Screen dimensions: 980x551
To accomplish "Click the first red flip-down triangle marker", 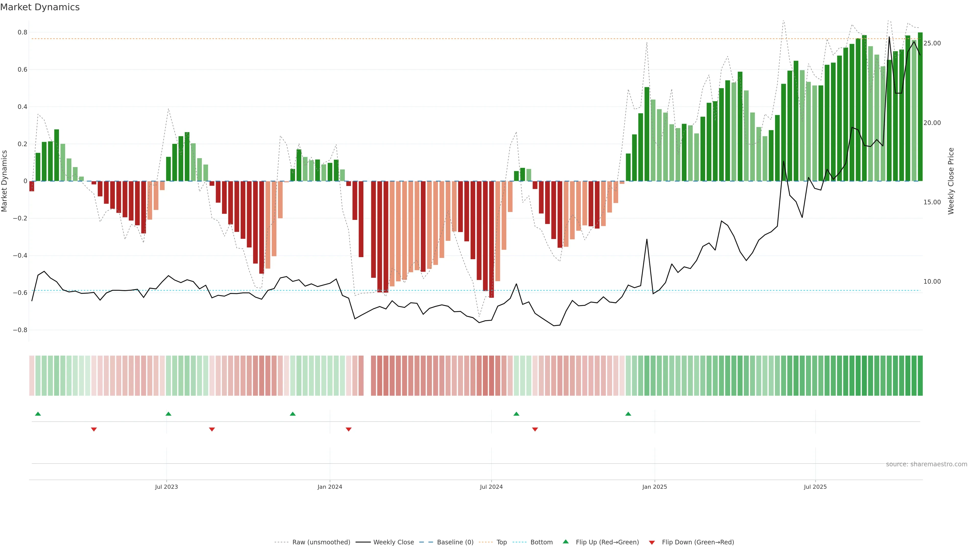I will click(x=94, y=429).
